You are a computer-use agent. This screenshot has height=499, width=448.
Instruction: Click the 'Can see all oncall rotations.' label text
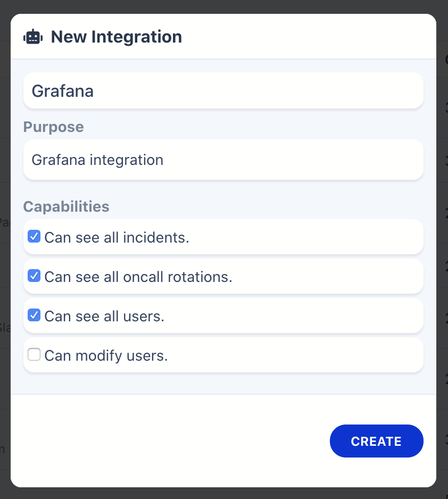coord(138,277)
